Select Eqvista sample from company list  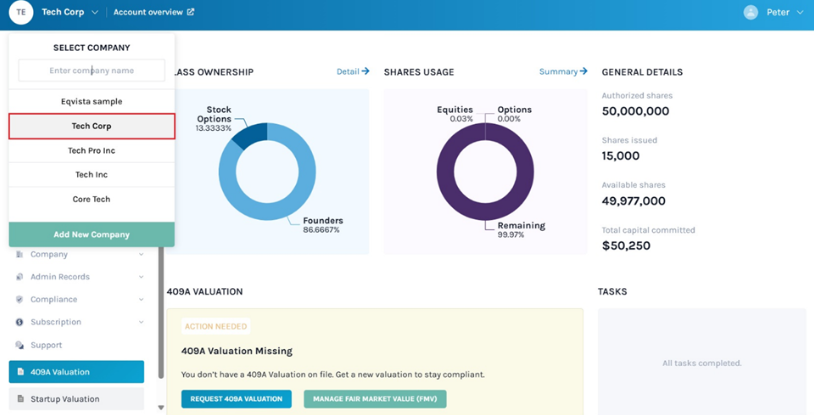pos(92,102)
